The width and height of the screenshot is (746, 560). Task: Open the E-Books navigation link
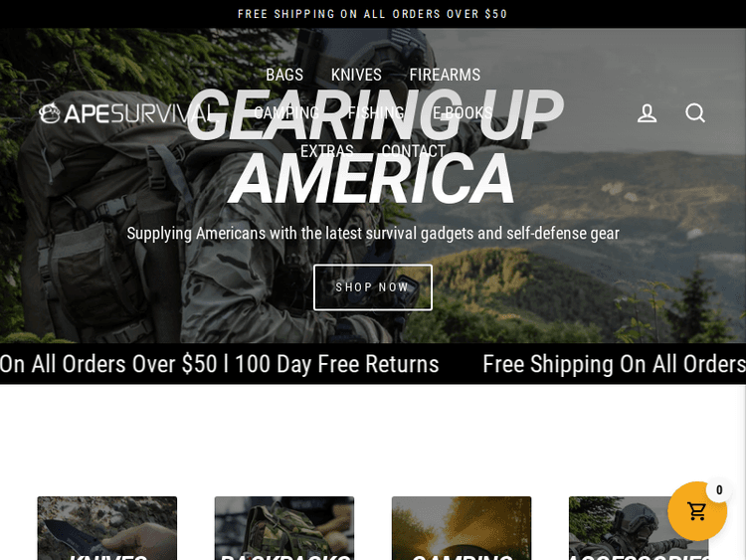pos(463,112)
